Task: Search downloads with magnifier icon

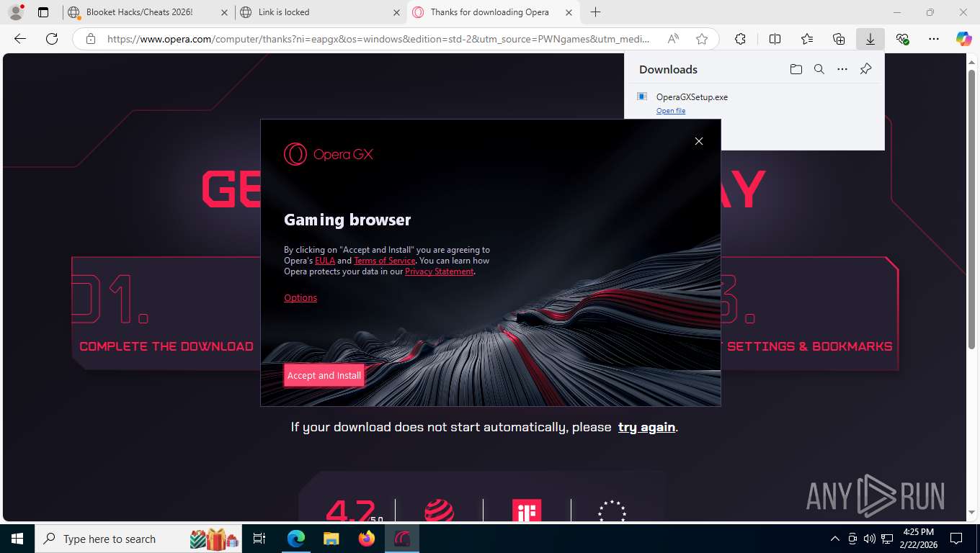Action: (819, 69)
